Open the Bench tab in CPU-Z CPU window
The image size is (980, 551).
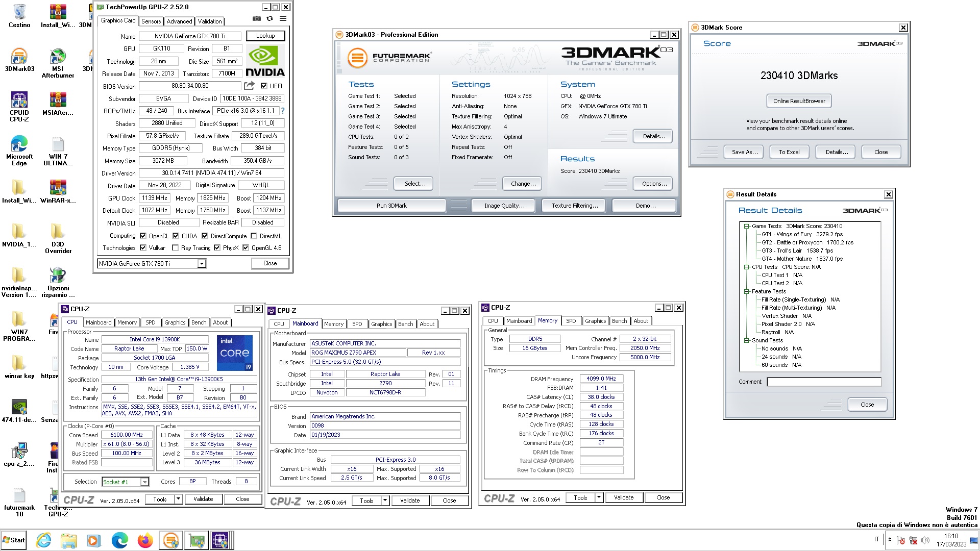199,322
